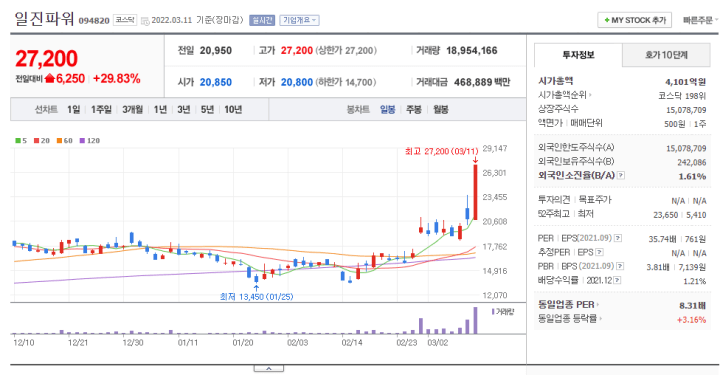Screen dimensions: 720x375
Task: Click the help icon beside 배당수익률 2021.12
Action: (x=617, y=280)
